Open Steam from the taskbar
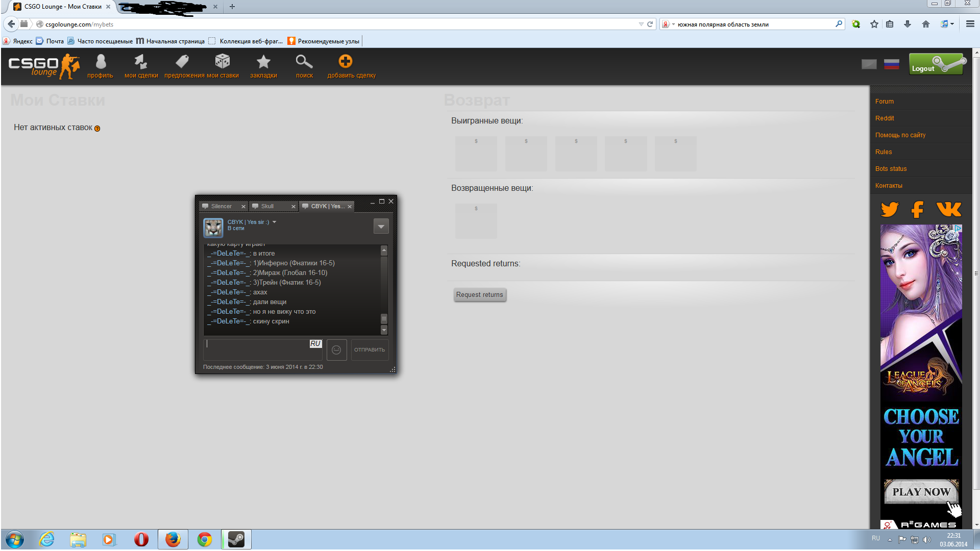The width and height of the screenshot is (980, 551). point(236,539)
